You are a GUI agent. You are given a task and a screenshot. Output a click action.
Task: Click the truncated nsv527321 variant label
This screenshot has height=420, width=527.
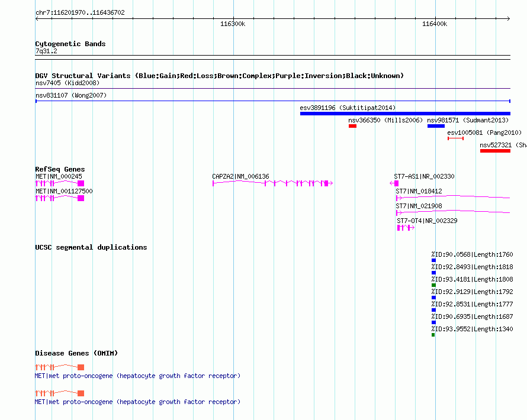click(x=503, y=145)
